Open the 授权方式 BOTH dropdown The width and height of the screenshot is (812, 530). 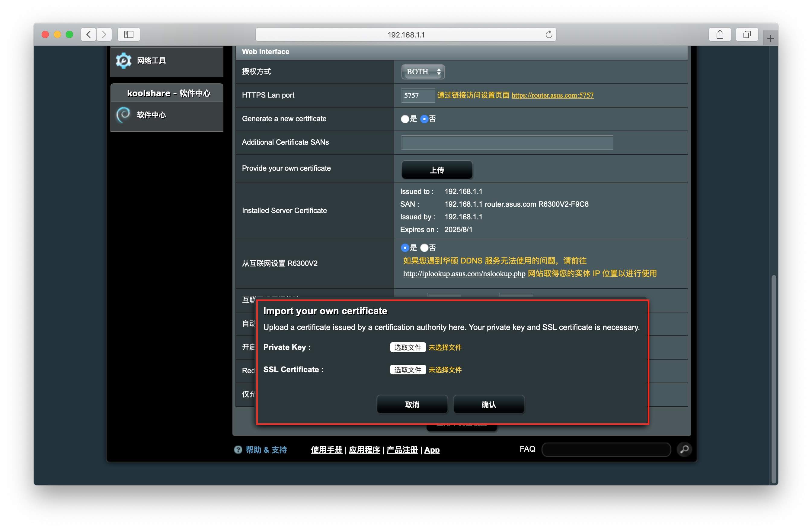[423, 72]
